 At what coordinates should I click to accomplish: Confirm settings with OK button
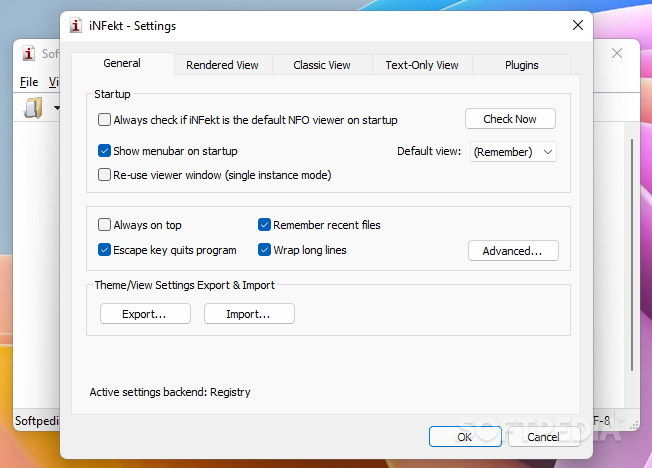click(465, 437)
